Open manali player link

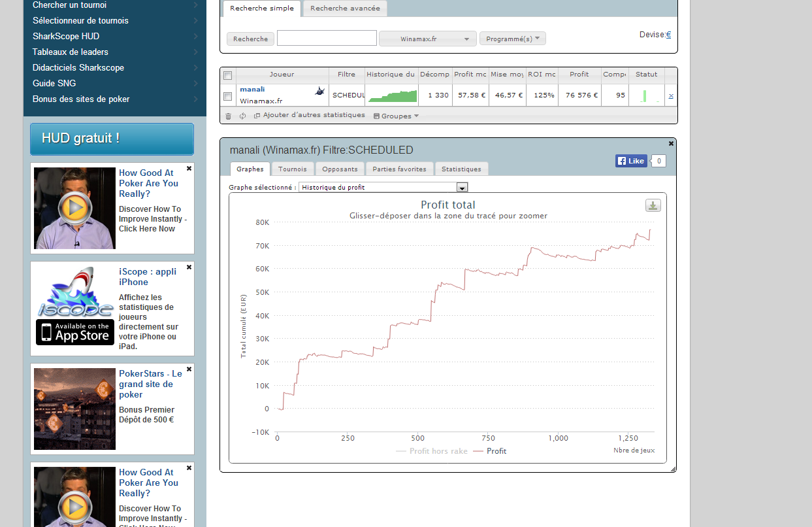point(252,89)
